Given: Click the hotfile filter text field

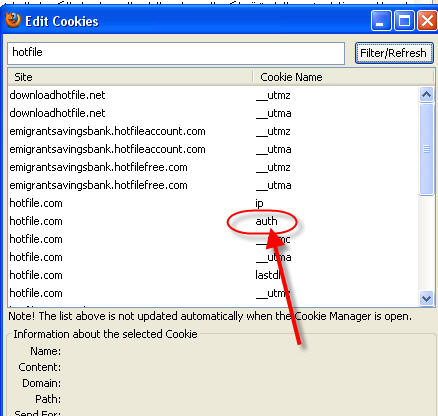Looking at the screenshot, I should pos(176,53).
